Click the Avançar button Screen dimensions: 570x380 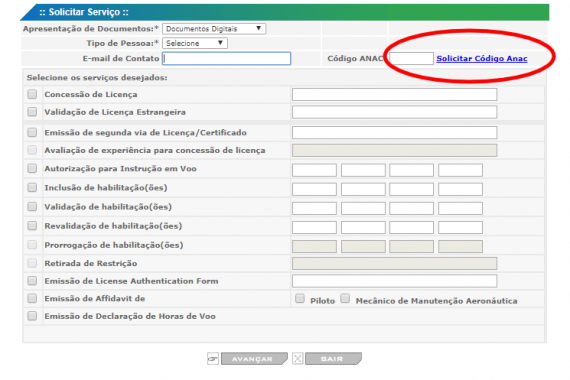(x=254, y=359)
